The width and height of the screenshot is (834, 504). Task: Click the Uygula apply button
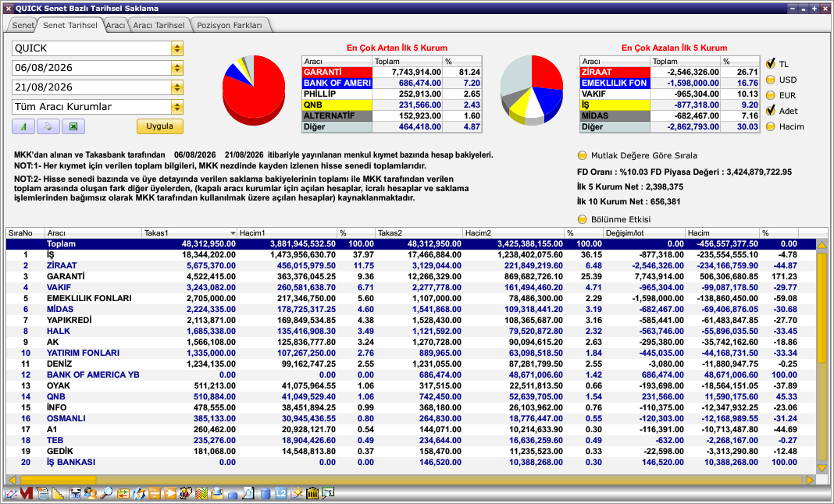tap(160, 126)
